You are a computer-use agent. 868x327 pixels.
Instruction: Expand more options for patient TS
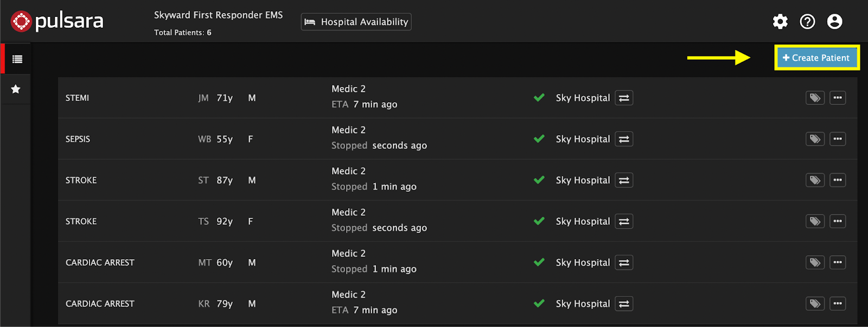click(x=838, y=221)
